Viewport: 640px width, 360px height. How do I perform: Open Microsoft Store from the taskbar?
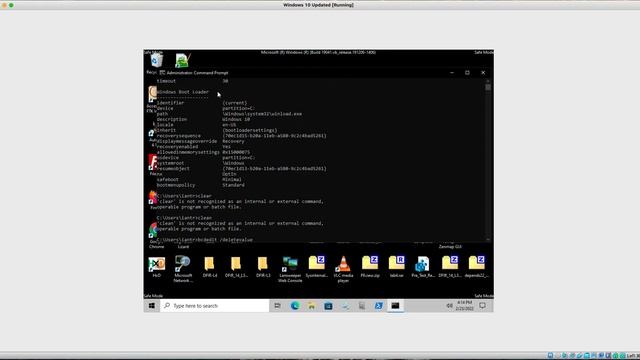328,305
